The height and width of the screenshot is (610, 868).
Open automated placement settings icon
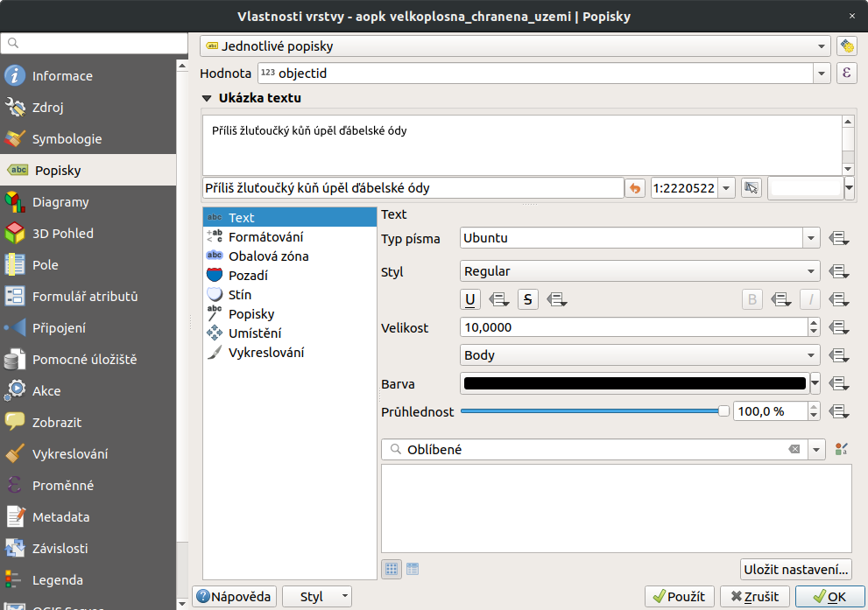point(846,46)
